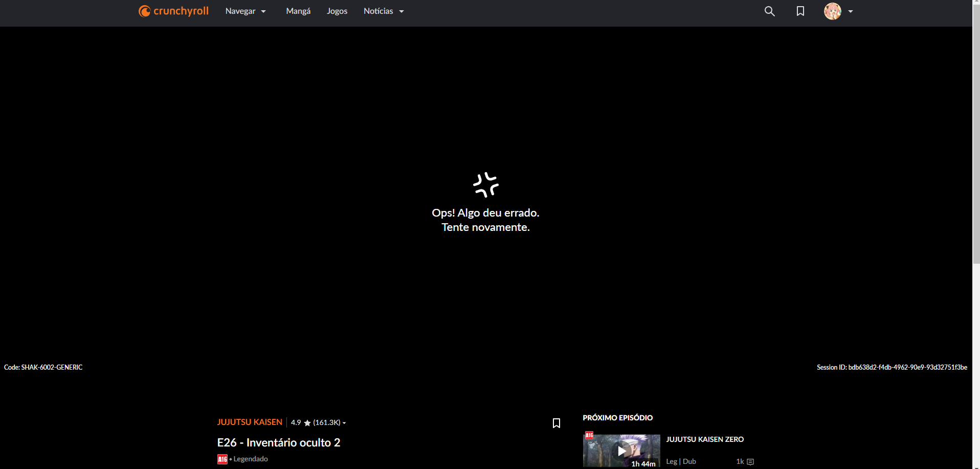
Task: Click the 'PRÓXIMO EPISÓDIO' heading
Action: [x=618, y=418]
